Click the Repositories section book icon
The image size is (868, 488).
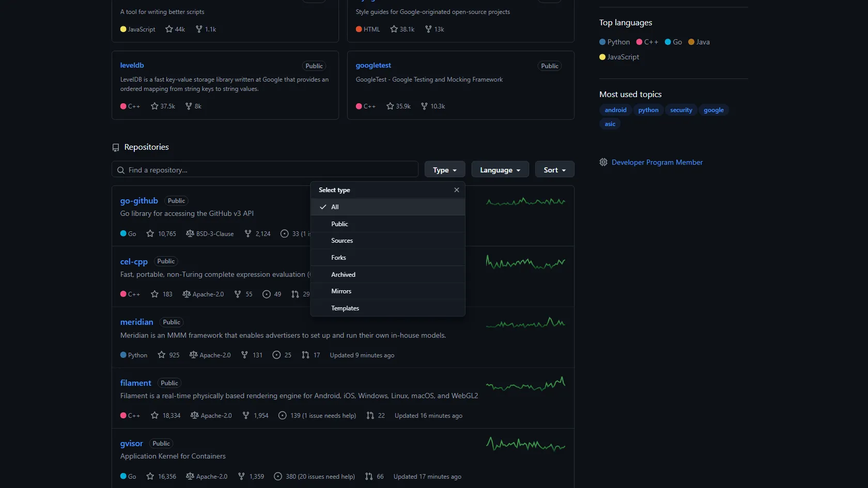(x=116, y=148)
